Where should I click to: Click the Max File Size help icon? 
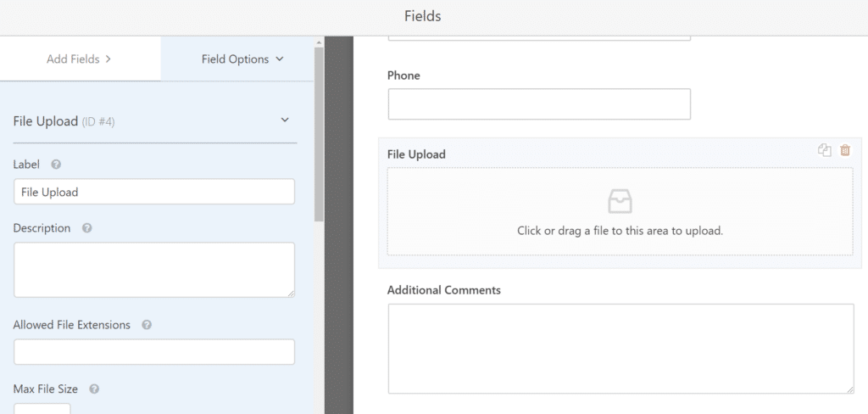tap(94, 389)
